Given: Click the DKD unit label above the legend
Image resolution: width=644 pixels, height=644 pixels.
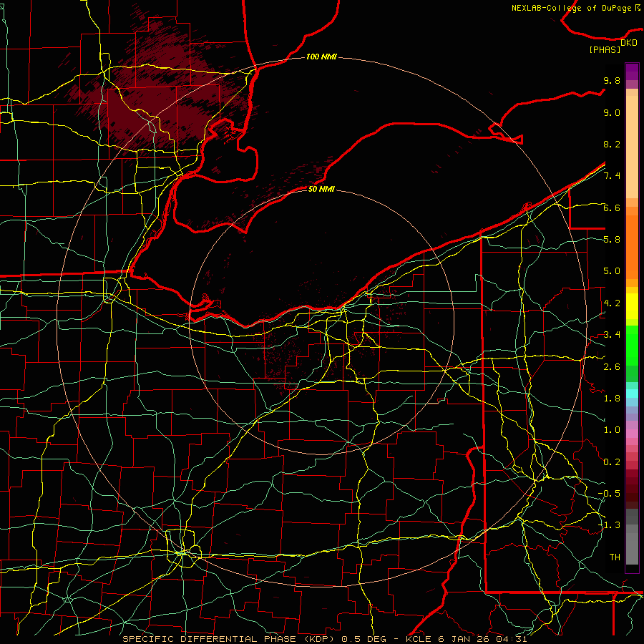Looking at the screenshot, I should pos(628,42).
